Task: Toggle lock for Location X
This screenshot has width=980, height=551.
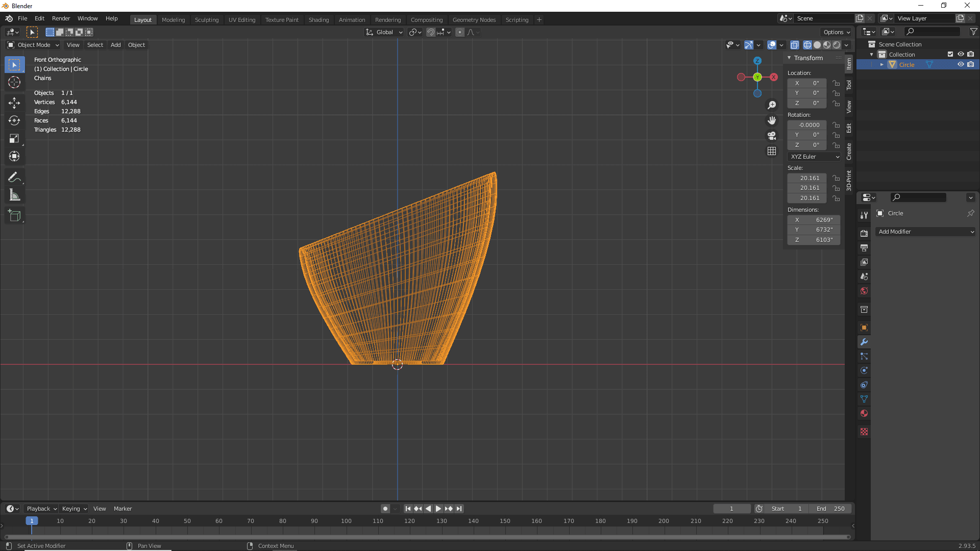Action: tap(836, 83)
